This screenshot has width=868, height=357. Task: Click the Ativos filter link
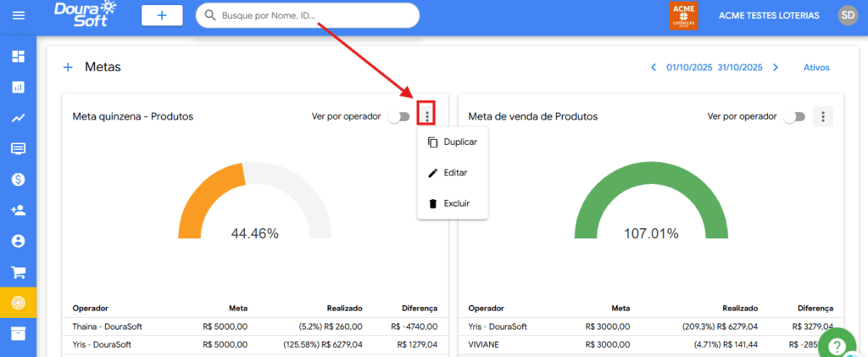(x=816, y=67)
